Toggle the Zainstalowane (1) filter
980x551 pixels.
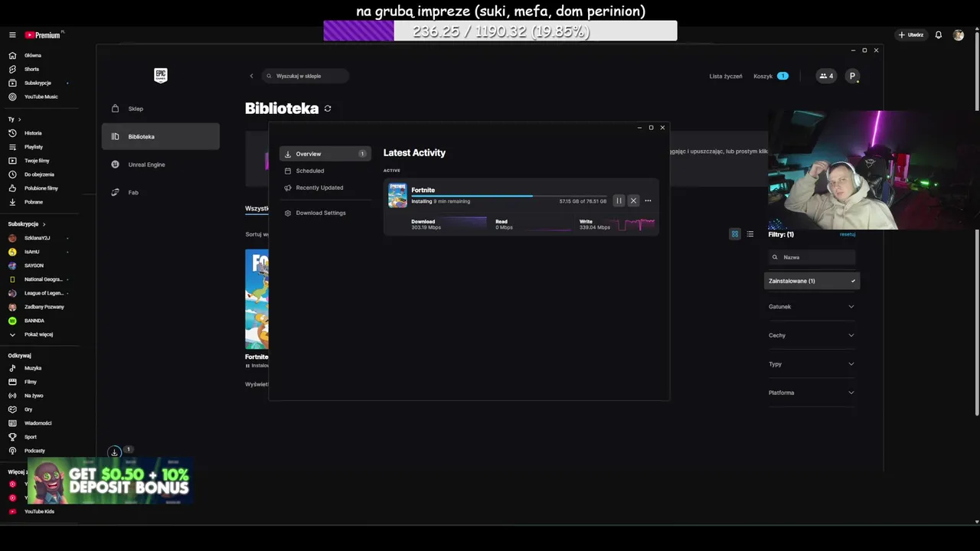tap(812, 281)
